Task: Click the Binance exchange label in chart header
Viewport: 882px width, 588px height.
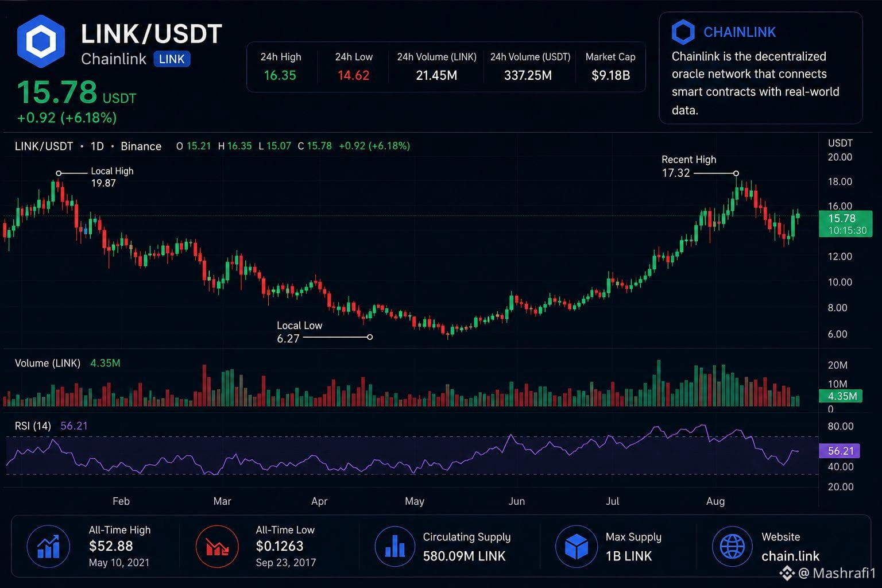Action: [x=141, y=146]
